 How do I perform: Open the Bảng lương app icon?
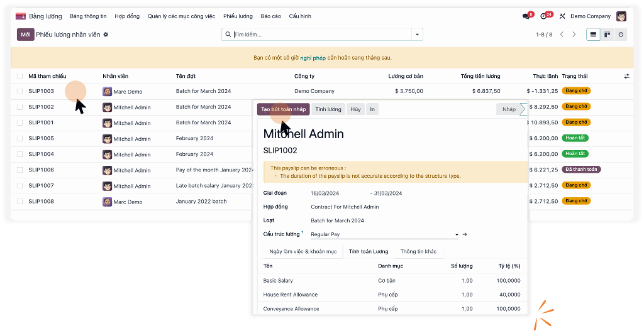21,16
